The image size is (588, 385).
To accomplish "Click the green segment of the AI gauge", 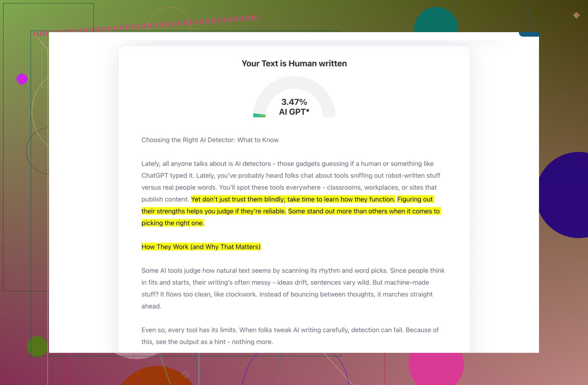I will pos(259,115).
